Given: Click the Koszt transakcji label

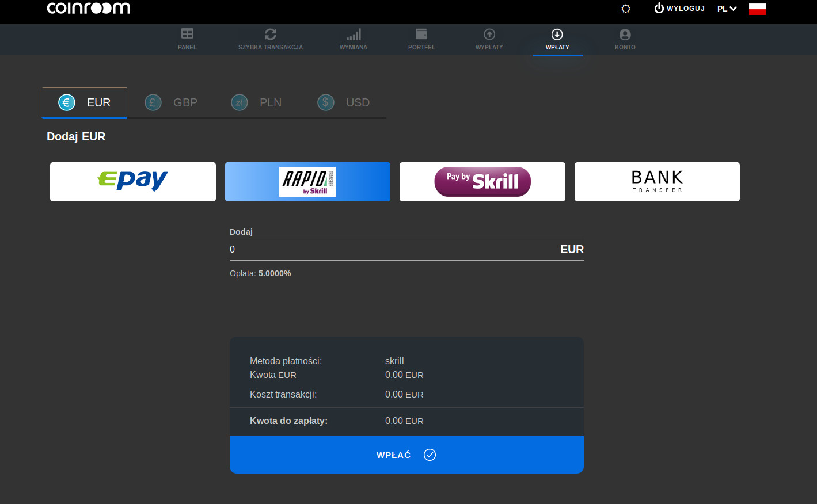Looking at the screenshot, I should [x=283, y=394].
